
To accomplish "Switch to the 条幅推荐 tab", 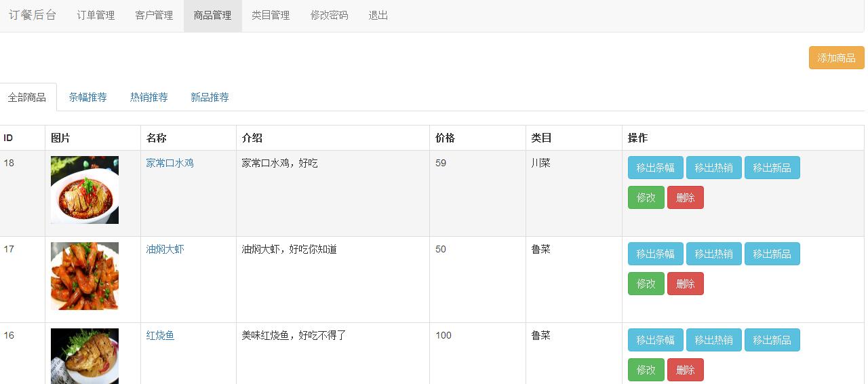I will coord(88,97).
